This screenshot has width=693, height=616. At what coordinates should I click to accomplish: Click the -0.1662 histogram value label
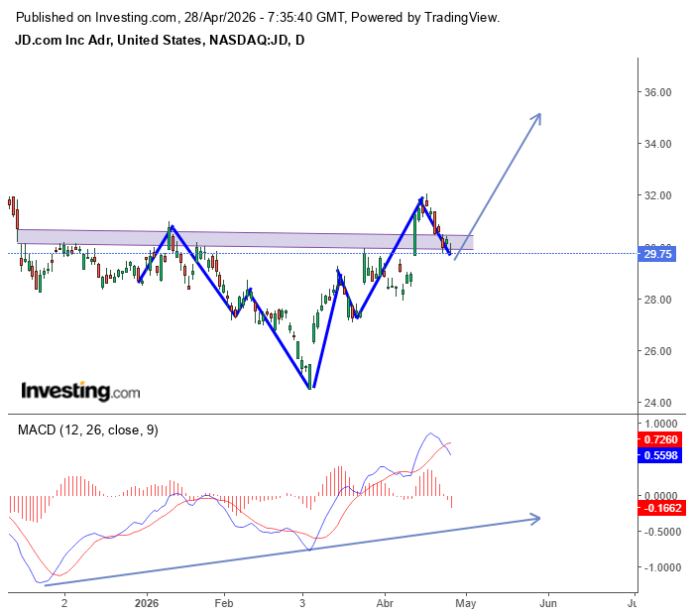[x=661, y=508]
